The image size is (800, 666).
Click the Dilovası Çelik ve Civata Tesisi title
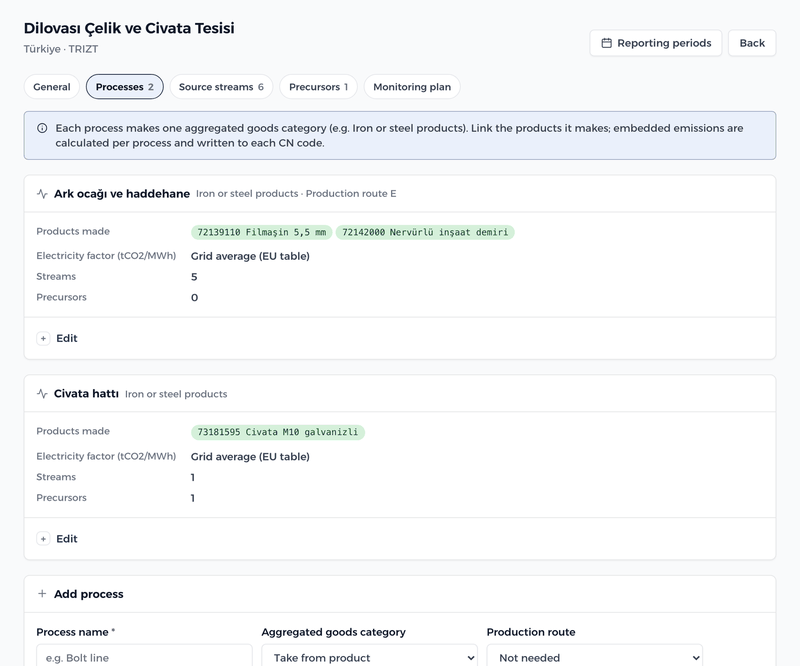pyautogui.click(x=129, y=28)
